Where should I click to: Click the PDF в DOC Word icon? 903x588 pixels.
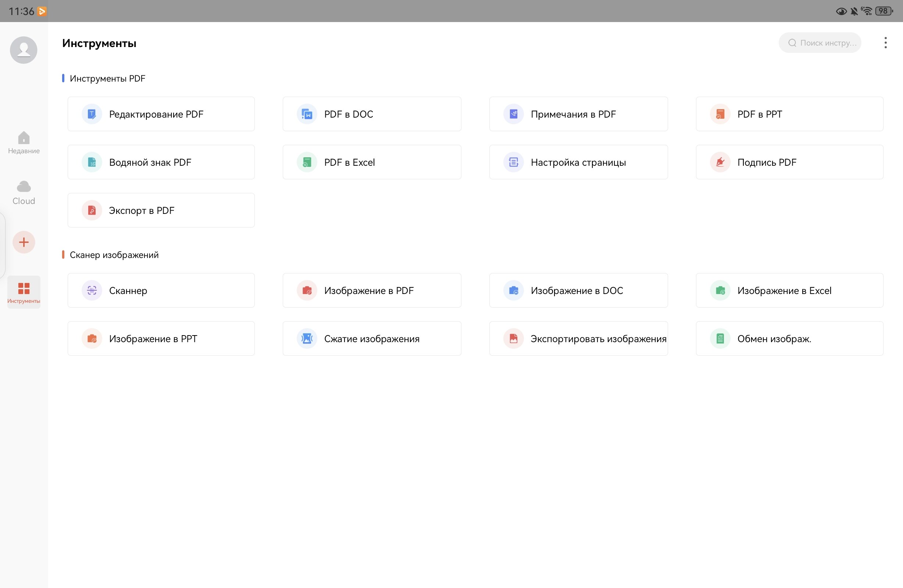click(307, 114)
